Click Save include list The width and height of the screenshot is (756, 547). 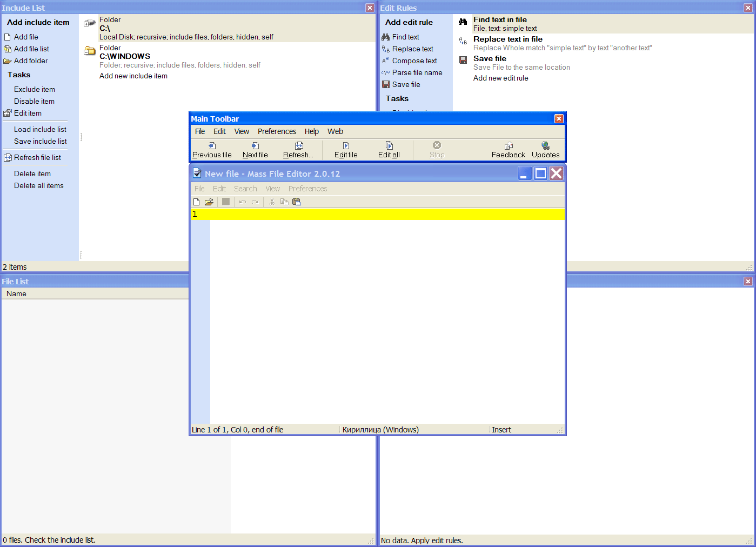41,141
